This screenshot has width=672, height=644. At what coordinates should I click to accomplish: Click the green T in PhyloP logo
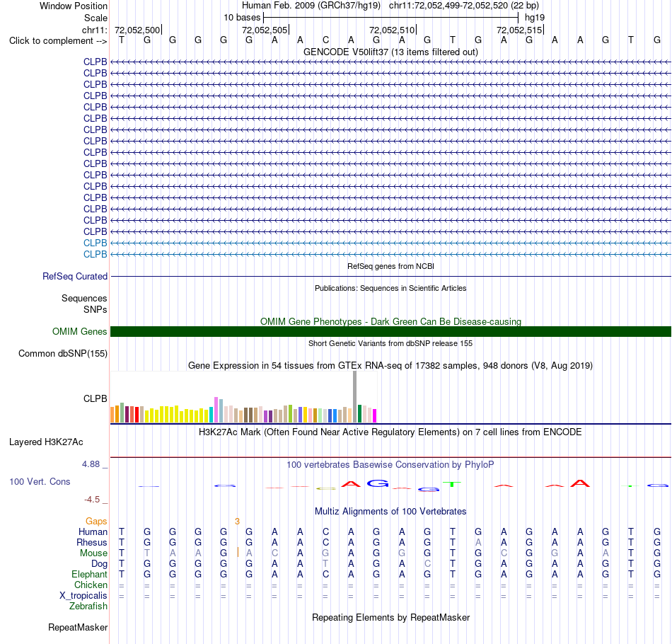(452, 484)
